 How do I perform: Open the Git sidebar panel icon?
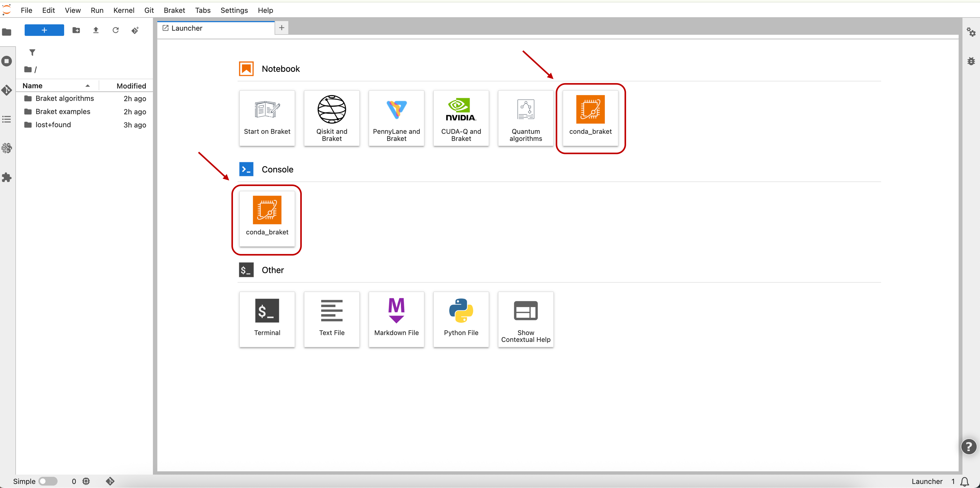tap(7, 90)
